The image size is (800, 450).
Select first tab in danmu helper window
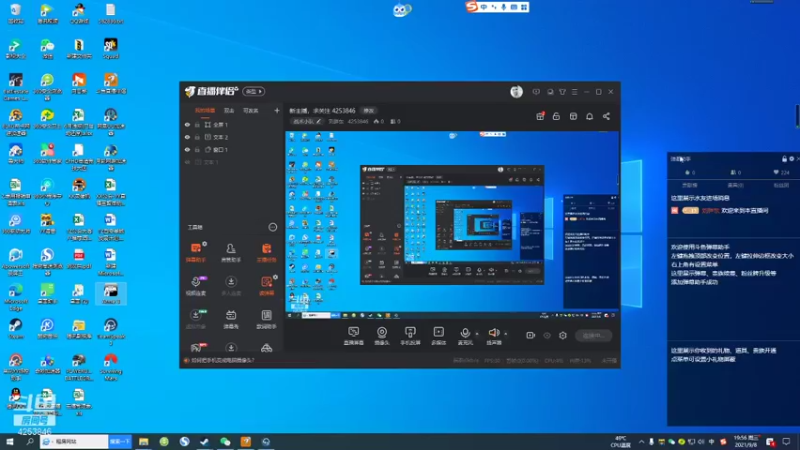[689, 185]
